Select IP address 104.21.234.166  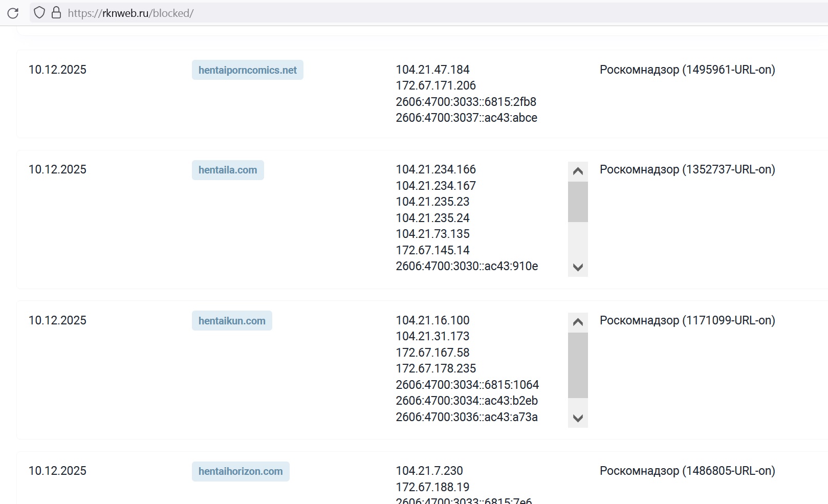point(435,169)
